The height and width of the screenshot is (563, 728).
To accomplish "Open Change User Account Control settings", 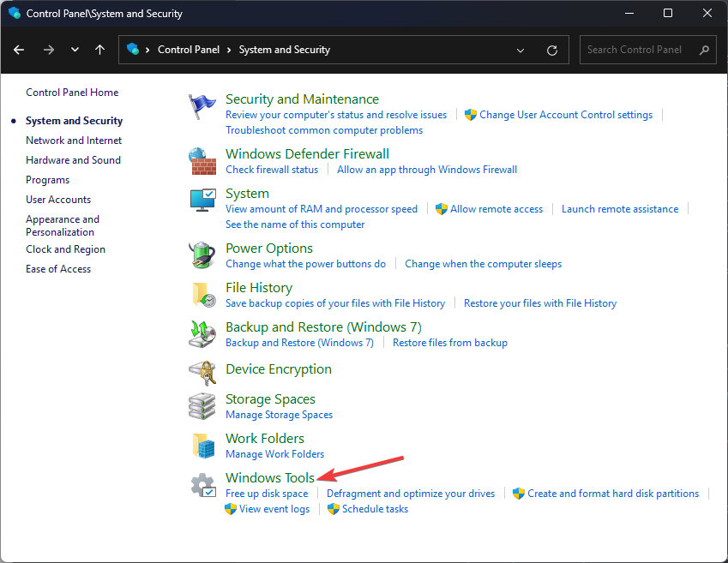I will pyautogui.click(x=566, y=115).
